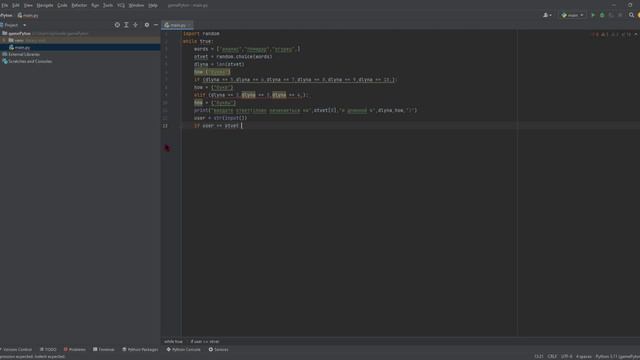Click main.py breadcrumb in navigation bar
This screenshot has width=640, height=360.
pos(28,16)
